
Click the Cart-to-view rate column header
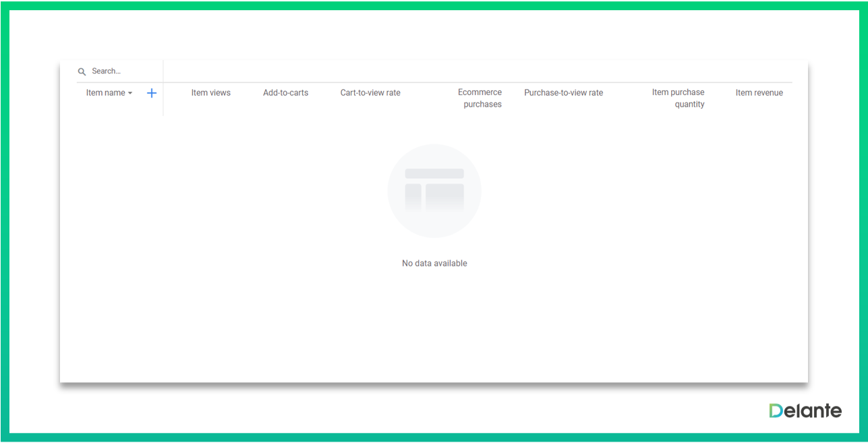[x=370, y=93]
